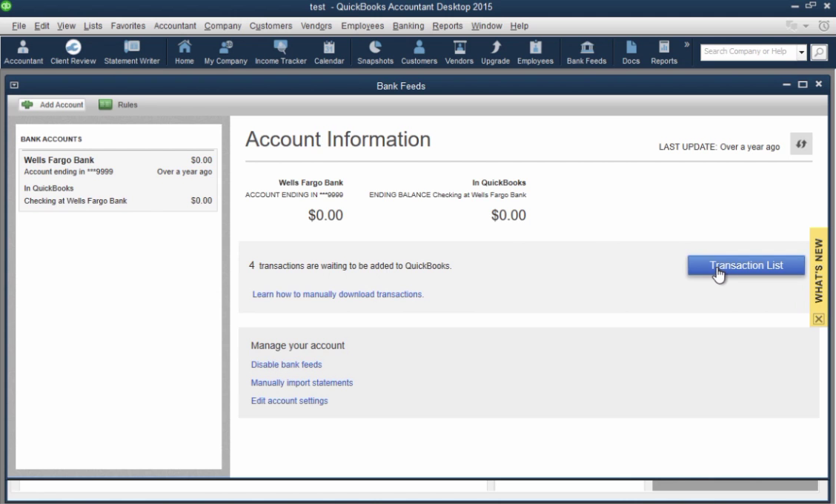The image size is (836, 504).
Task: Click the LAST UPDATE: Over a year ago text
Action: [719, 147]
